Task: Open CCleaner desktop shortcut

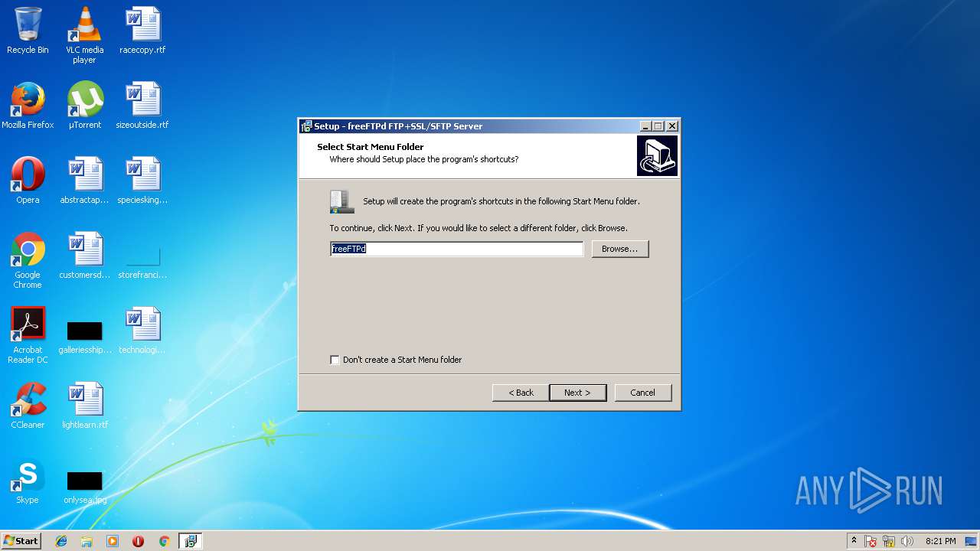Action: [x=28, y=406]
